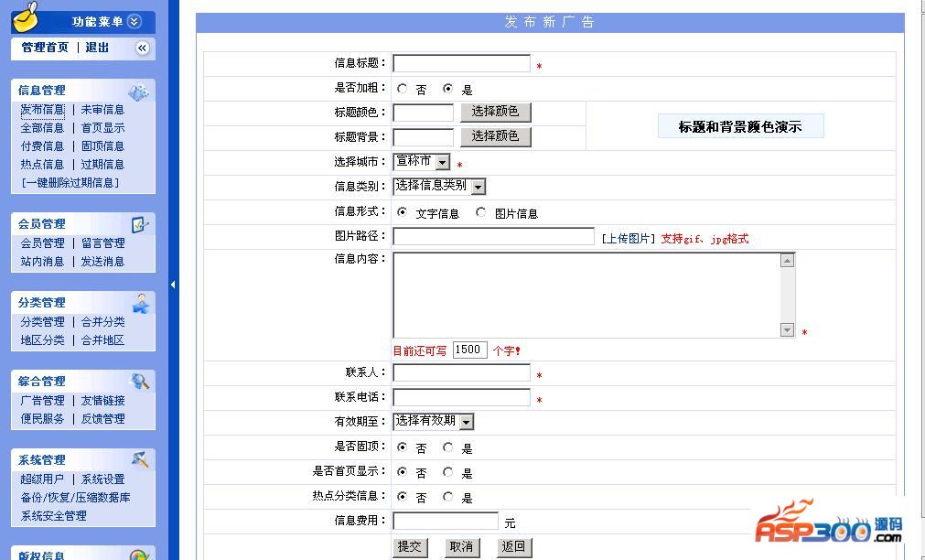Focus the 信息标题 input field

pos(461,64)
